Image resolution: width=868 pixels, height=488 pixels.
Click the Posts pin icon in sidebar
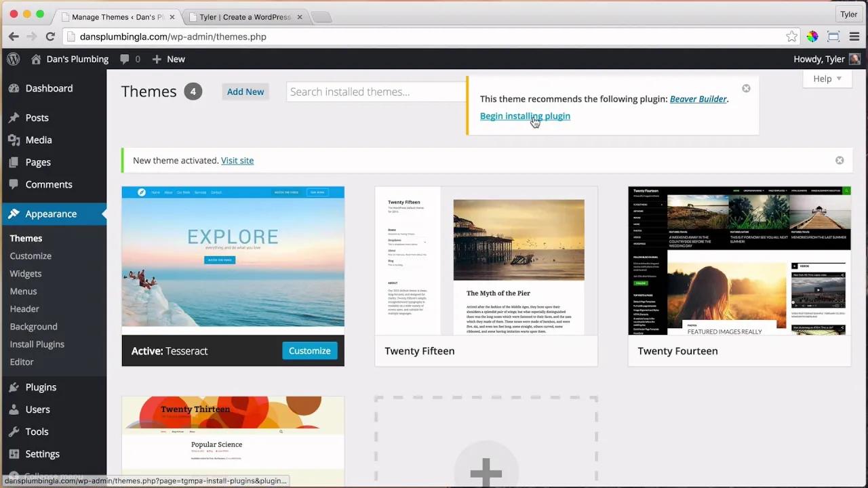(x=14, y=117)
